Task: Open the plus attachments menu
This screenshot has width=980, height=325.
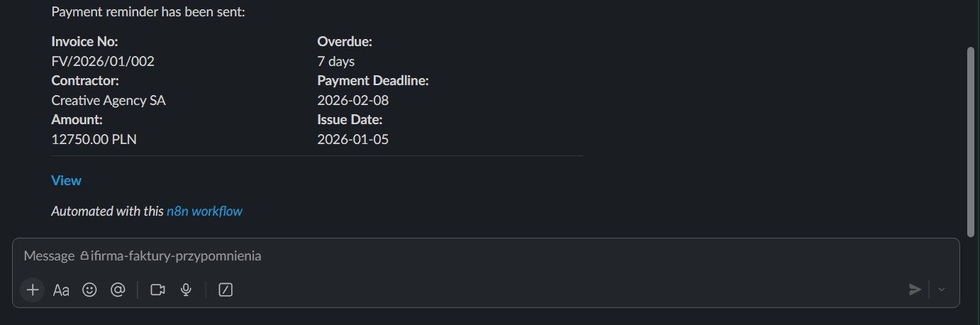Action: point(32,290)
